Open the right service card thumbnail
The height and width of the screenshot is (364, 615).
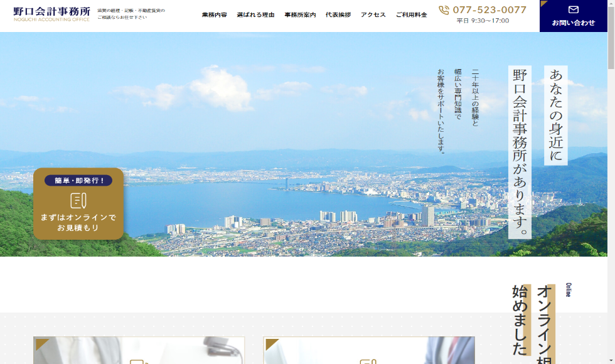[369, 351]
